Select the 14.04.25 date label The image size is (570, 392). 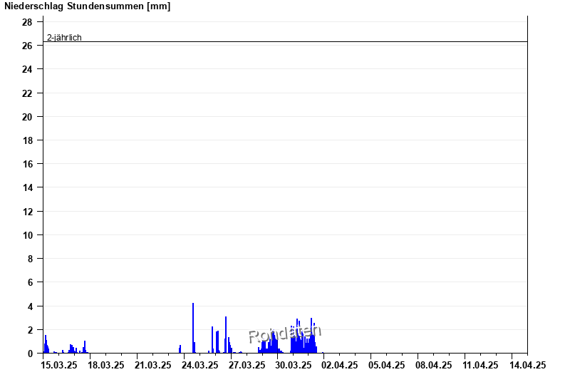pos(528,365)
